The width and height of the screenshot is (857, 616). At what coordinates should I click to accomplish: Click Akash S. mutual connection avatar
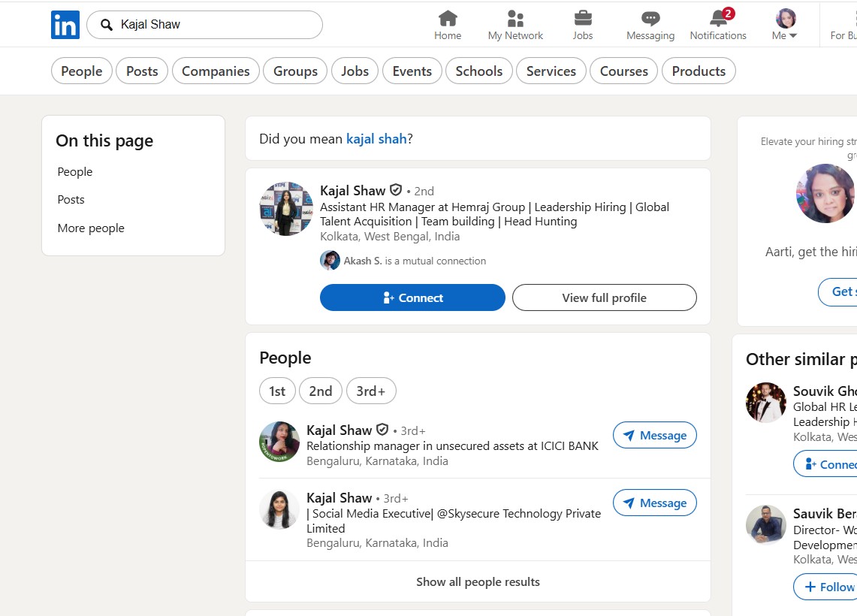click(x=330, y=261)
